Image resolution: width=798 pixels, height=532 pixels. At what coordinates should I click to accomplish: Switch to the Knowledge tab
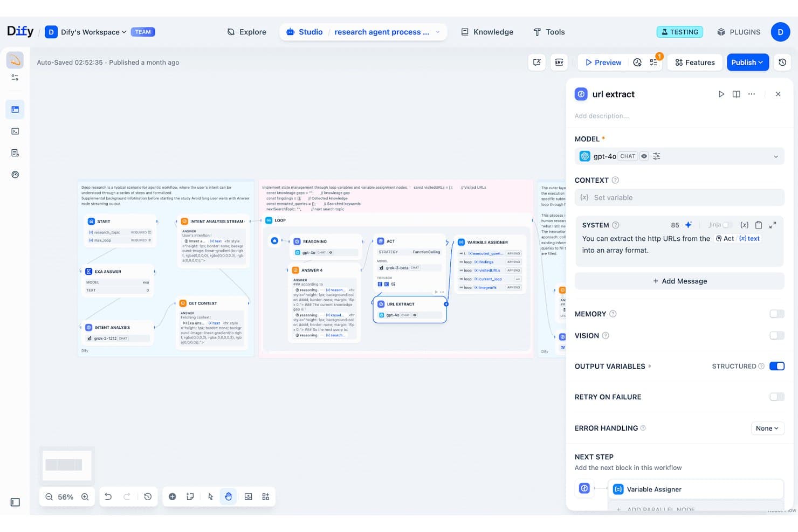pos(487,32)
